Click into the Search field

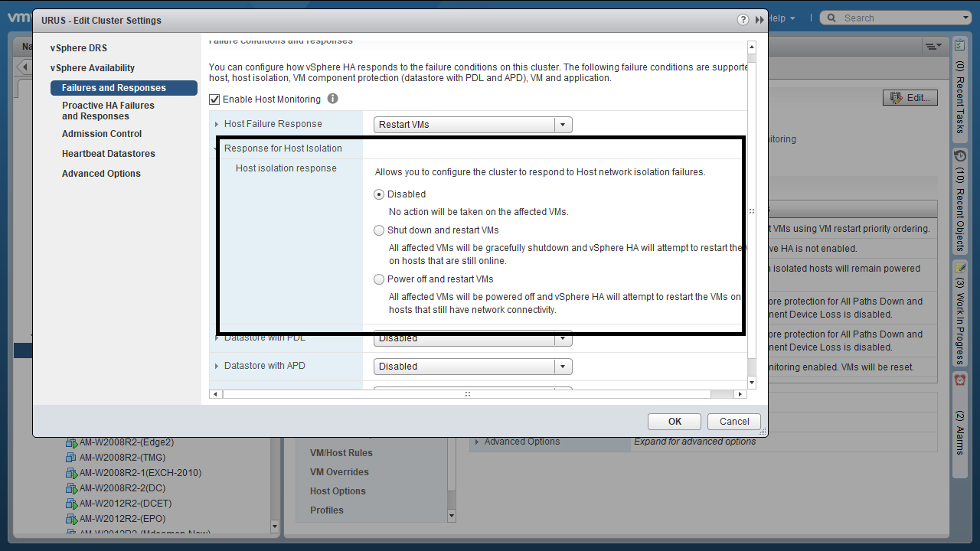(896, 18)
